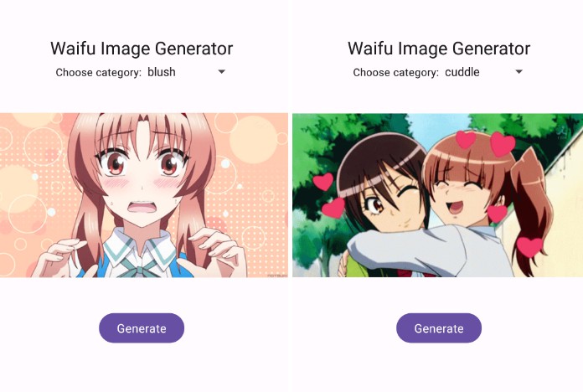
Task: Select the two girls cuddling image
Action: (437, 195)
